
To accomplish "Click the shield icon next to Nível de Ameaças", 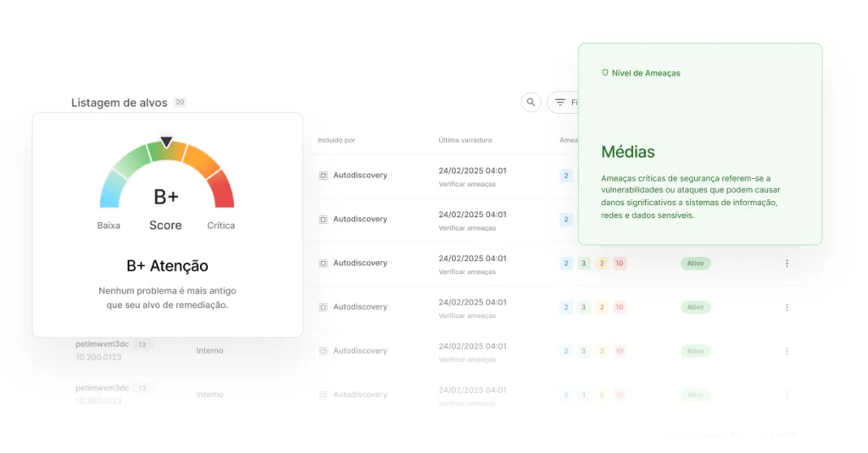I will [605, 73].
